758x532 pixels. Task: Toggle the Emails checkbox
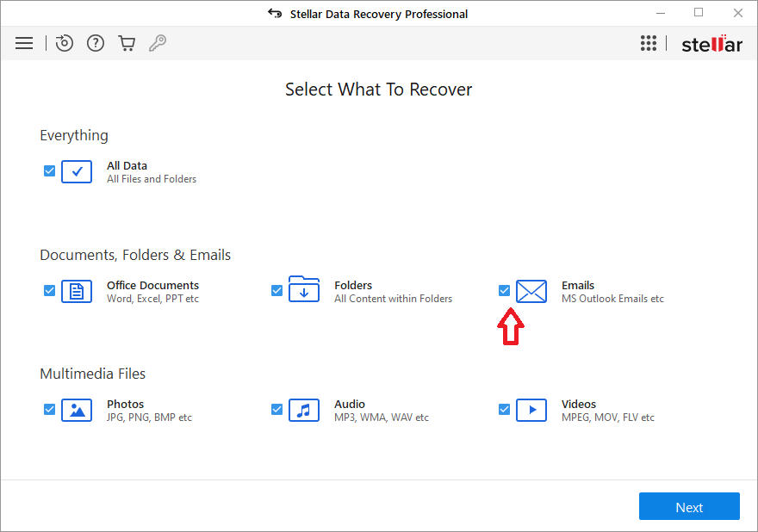tap(504, 290)
